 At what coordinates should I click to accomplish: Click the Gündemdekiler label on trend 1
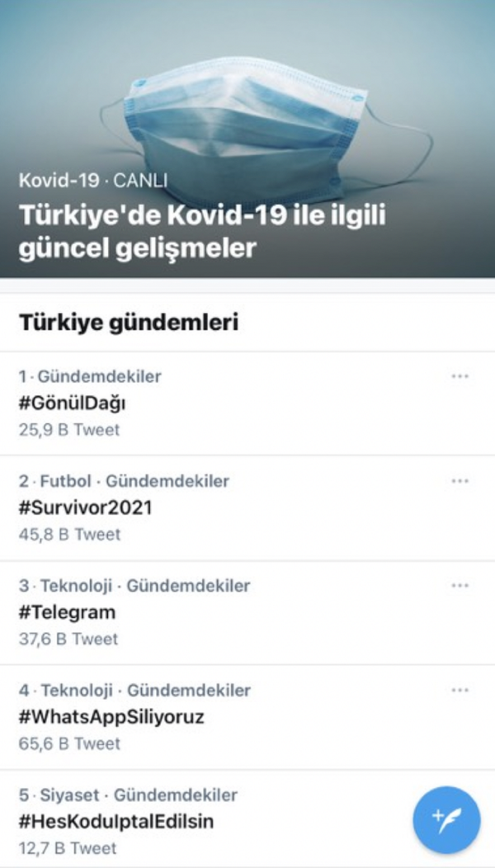pyautogui.click(x=97, y=376)
